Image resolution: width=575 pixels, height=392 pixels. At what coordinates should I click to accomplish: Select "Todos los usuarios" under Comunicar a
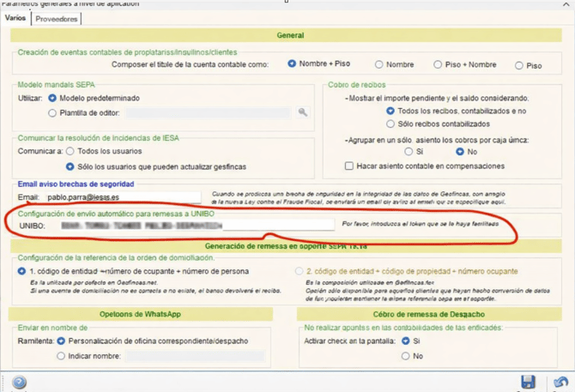(70, 152)
